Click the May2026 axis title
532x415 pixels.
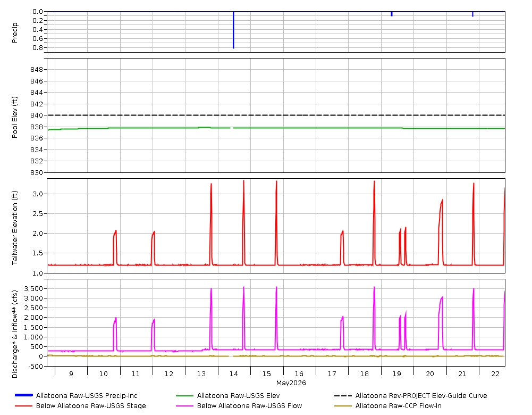291,383
